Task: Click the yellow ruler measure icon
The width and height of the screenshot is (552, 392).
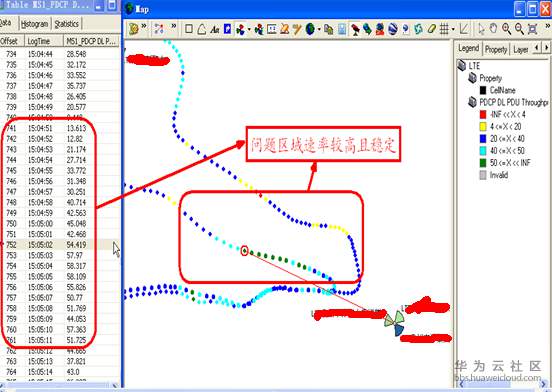Action: click(x=432, y=29)
